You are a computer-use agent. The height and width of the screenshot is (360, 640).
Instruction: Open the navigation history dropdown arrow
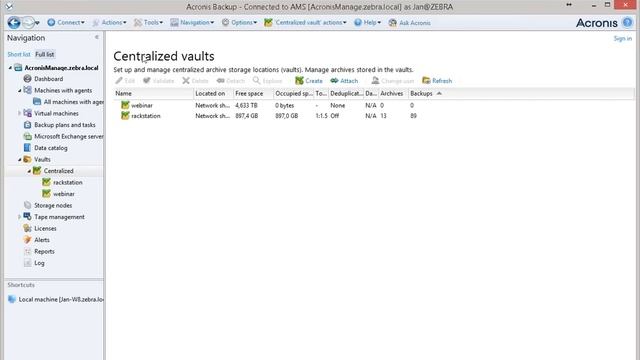point(37,23)
